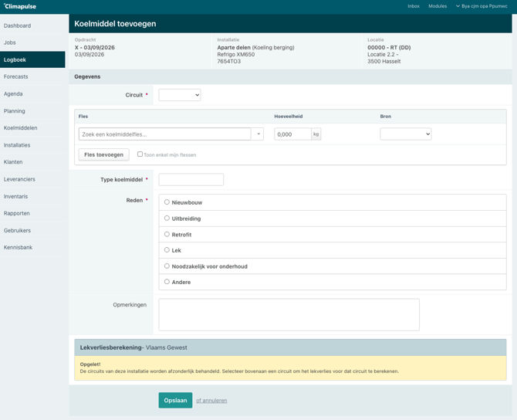
Task: Open Planning in sidebar
Action: pos(32,111)
